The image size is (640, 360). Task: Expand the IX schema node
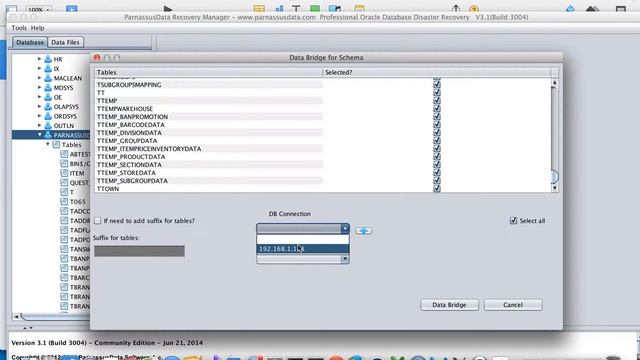pyautogui.click(x=40, y=68)
